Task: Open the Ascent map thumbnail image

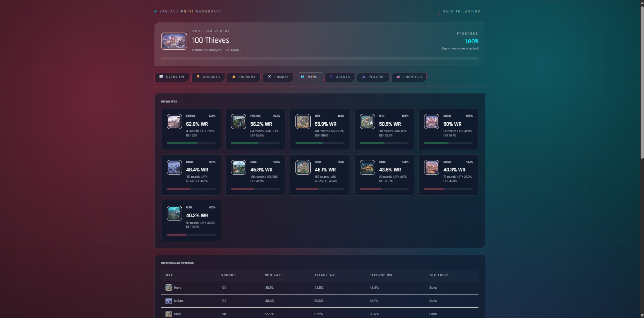Action: click(431, 122)
